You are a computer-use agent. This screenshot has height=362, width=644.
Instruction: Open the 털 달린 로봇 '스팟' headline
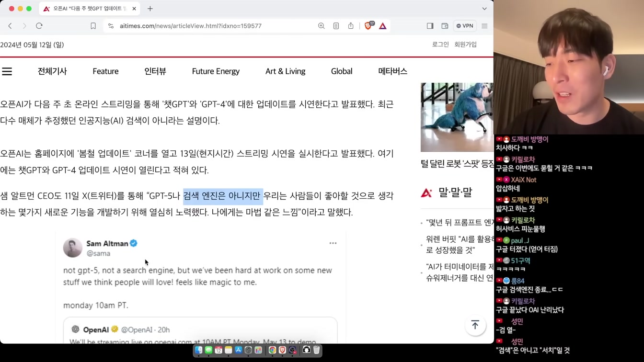click(x=458, y=164)
